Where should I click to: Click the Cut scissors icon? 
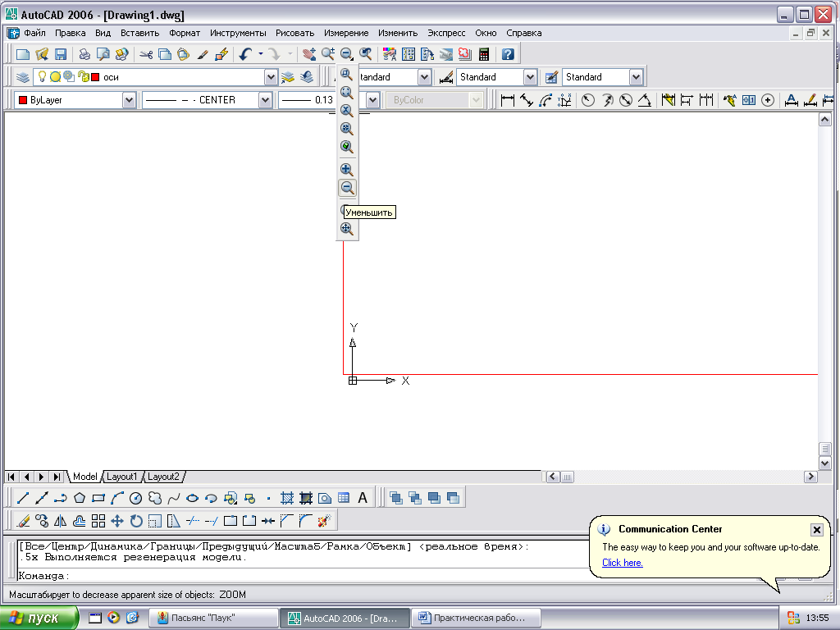(146, 54)
